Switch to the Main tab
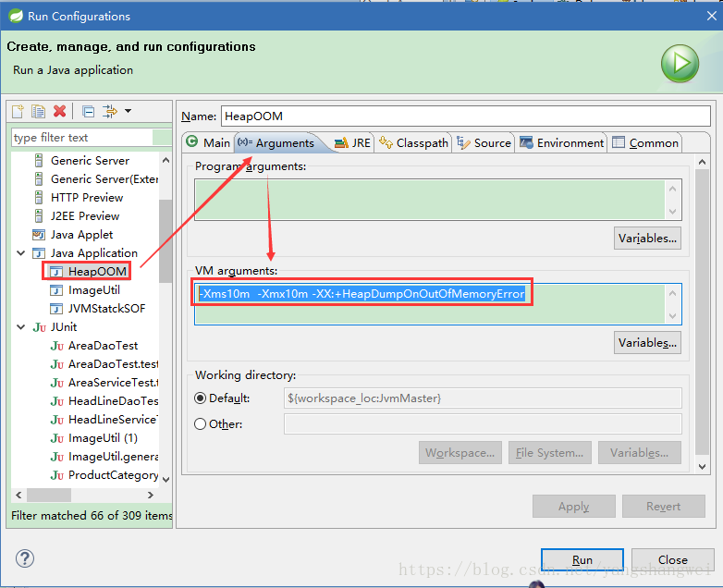This screenshot has width=723, height=588. [208, 142]
